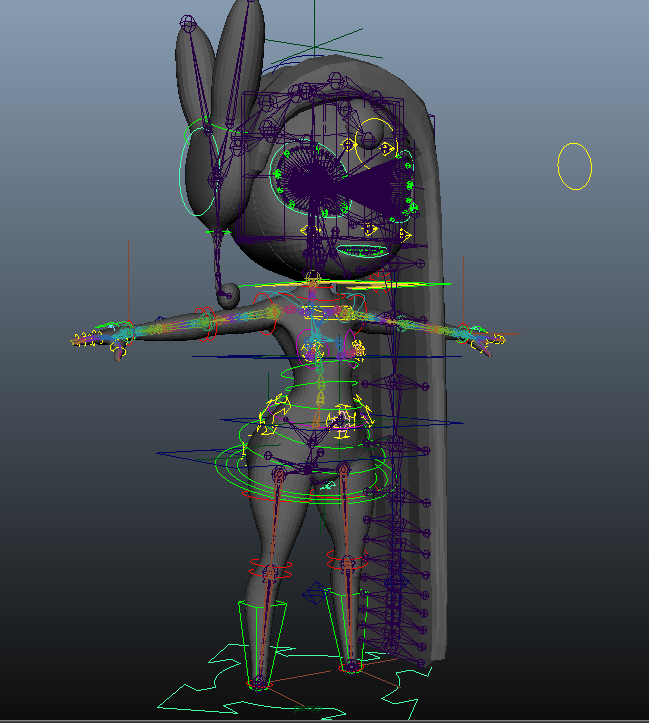Select the yellow neck control below the chin
Viewport: 649px width, 723px height.
click(x=312, y=279)
